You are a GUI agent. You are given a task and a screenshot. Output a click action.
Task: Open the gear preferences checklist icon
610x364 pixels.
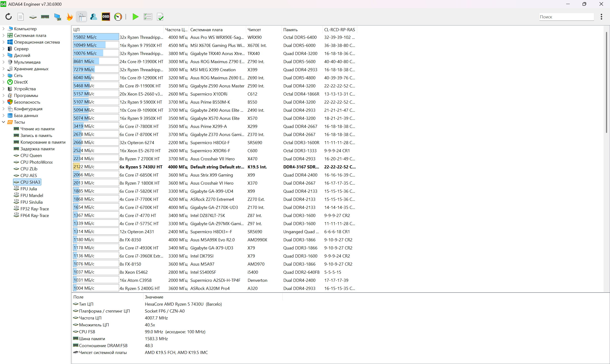pos(82,17)
